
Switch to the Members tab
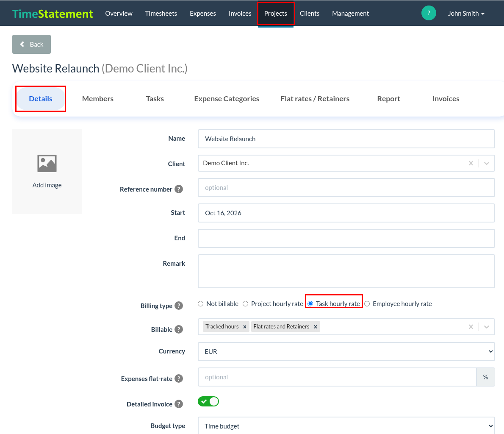(x=98, y=99)
